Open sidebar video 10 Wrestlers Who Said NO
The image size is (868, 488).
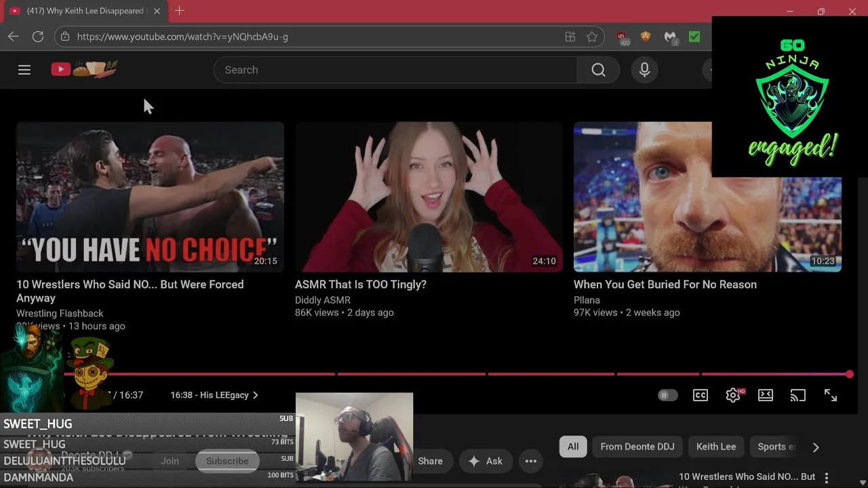coord(747,477)
